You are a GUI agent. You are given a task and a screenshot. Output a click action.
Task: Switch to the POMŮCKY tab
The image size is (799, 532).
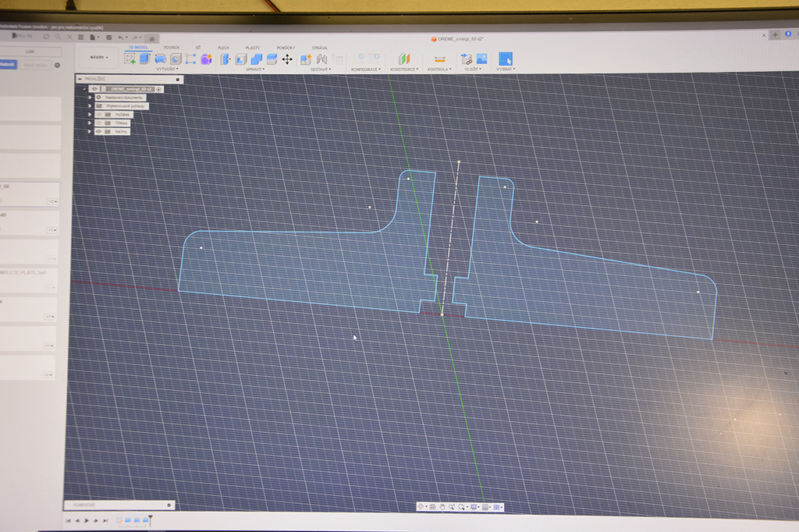point(286,48)
